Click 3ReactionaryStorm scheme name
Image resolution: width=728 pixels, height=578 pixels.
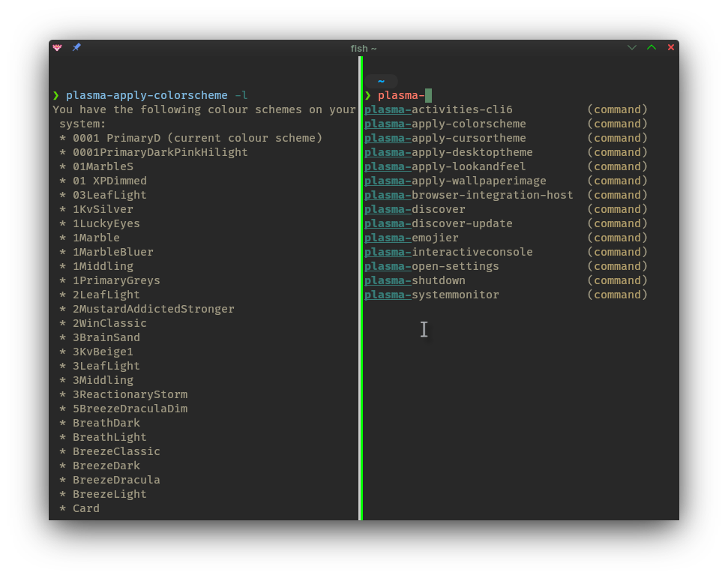pyautogui.click(x=130, y=394)
